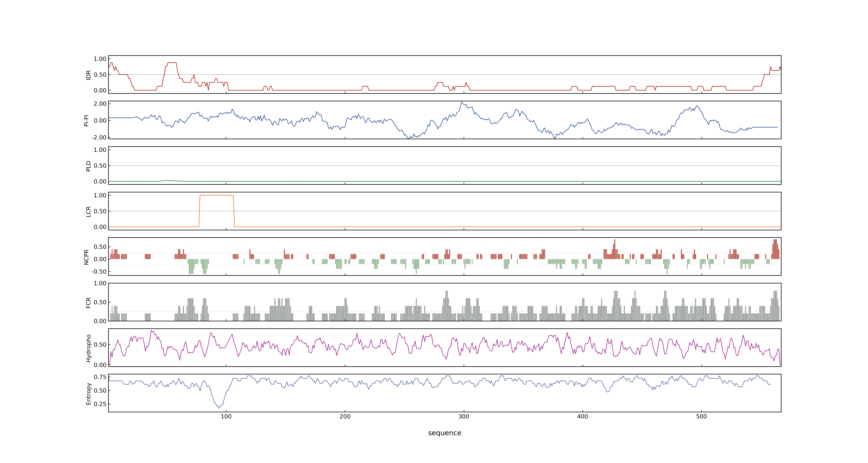Click the 0.50 tick on PLD axis
The height and width of the screenshot is (463, 868).
coord(100,166)
